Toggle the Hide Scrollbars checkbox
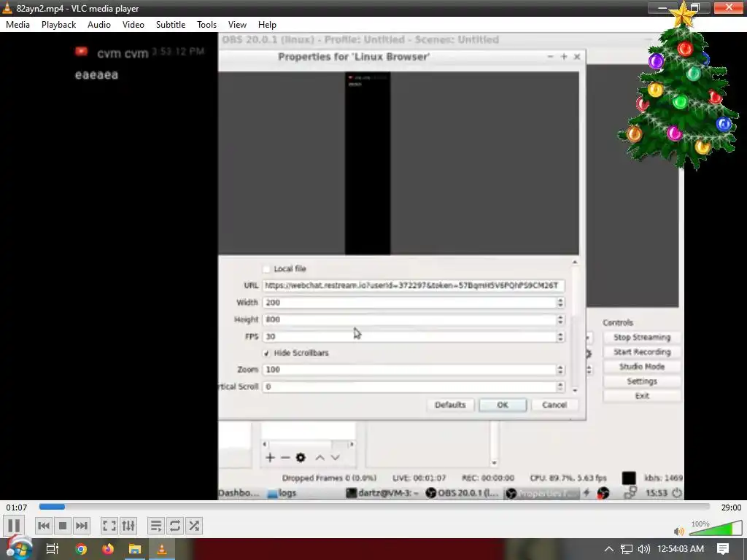747x560 pixels. 266,353
